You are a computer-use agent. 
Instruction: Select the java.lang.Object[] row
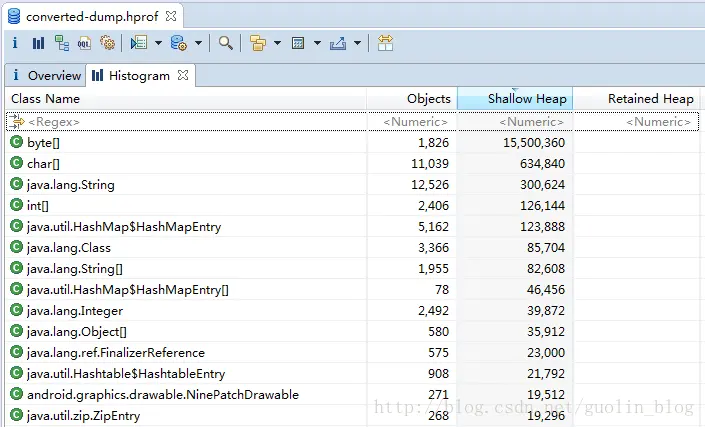[x=352, y=332]
